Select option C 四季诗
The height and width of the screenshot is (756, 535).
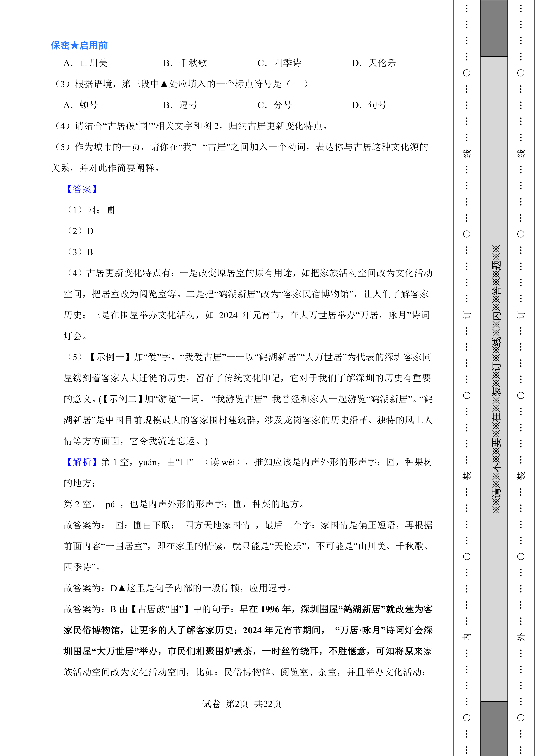(x=279, y=63)
